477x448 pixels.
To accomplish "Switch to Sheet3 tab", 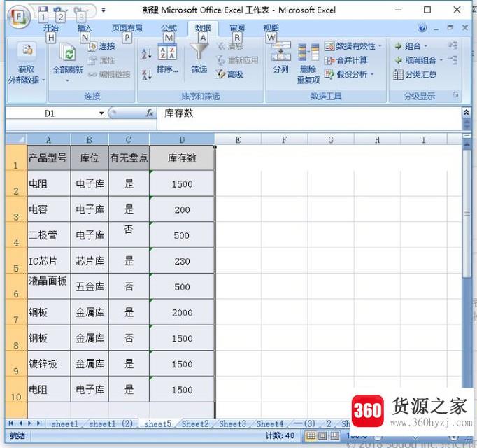I will (x=232, y=423).
